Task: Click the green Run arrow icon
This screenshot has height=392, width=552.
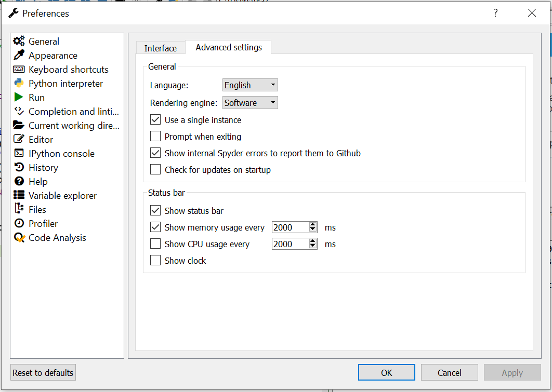Action: [19, 98]
